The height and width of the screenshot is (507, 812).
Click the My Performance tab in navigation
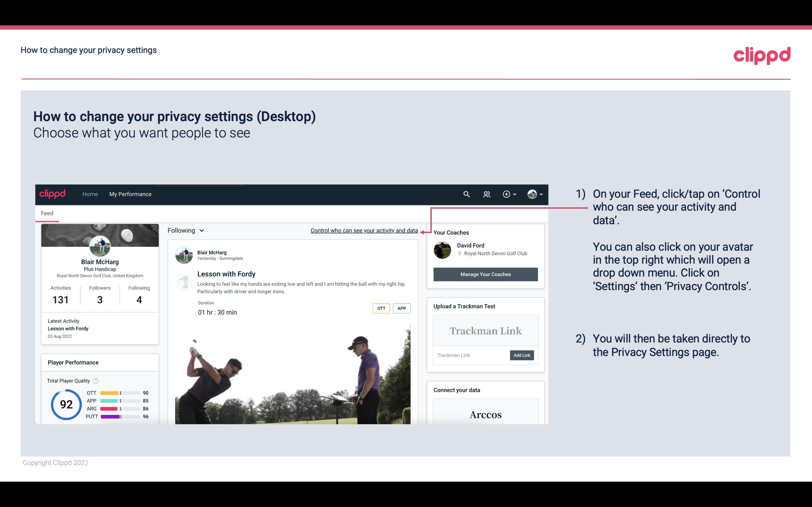[x=130, y=193]
